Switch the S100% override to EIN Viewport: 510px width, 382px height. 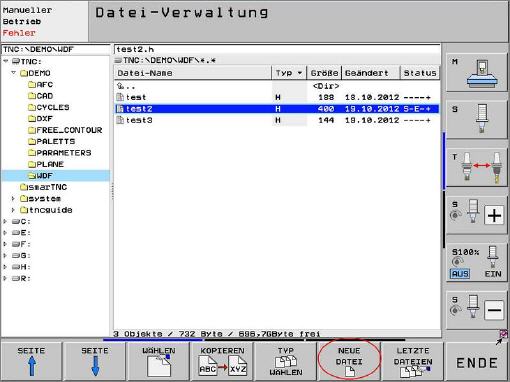tap(493, 274)
